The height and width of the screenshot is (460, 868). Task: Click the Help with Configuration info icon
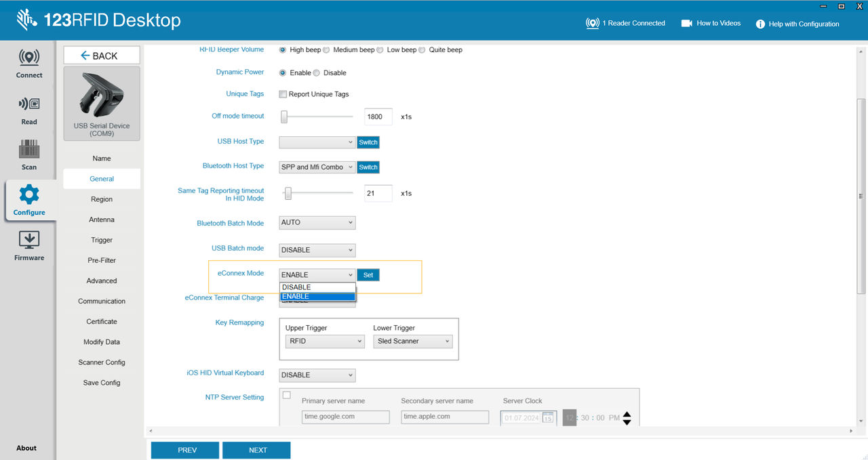click(760, 24)
